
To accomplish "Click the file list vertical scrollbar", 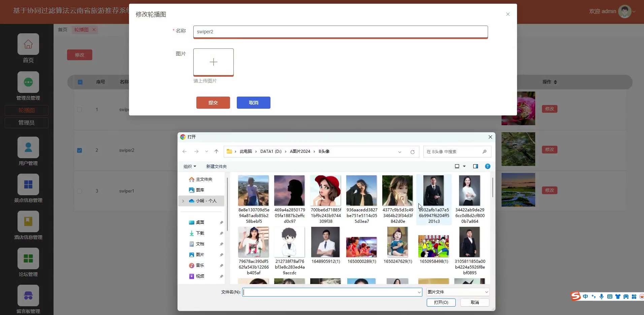I will tap(492, 187).
